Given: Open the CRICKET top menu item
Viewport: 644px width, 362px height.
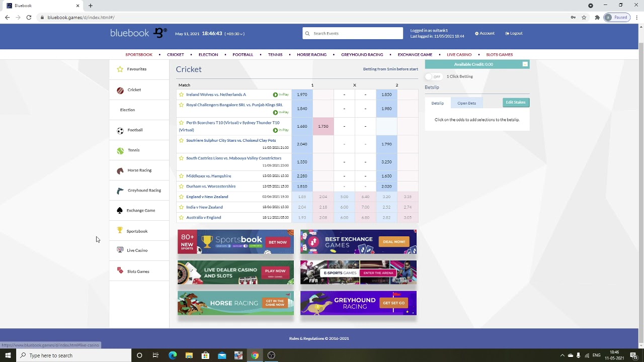Looking at the screenshot, I should point(176,54).
